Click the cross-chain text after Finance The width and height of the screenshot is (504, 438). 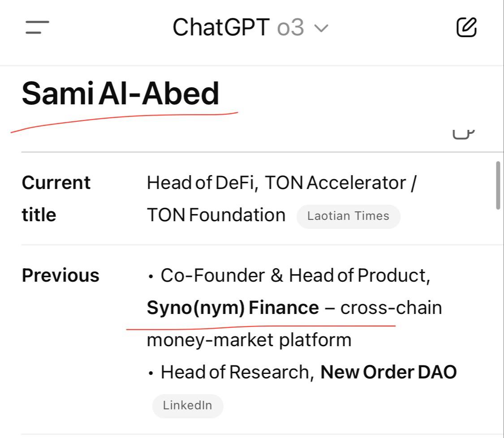click(x=391, y=308)
